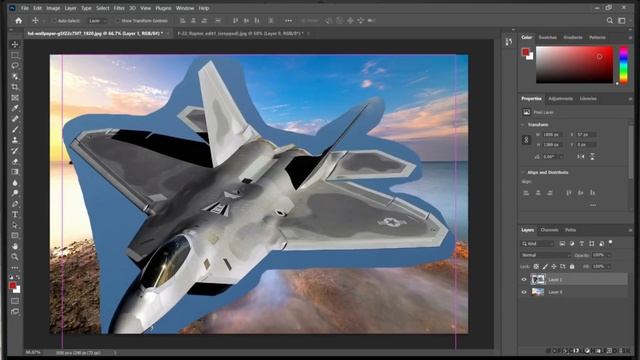Open the collapsed History panel icon
This screenshot has height=360, width=640.
click(509, 42)
